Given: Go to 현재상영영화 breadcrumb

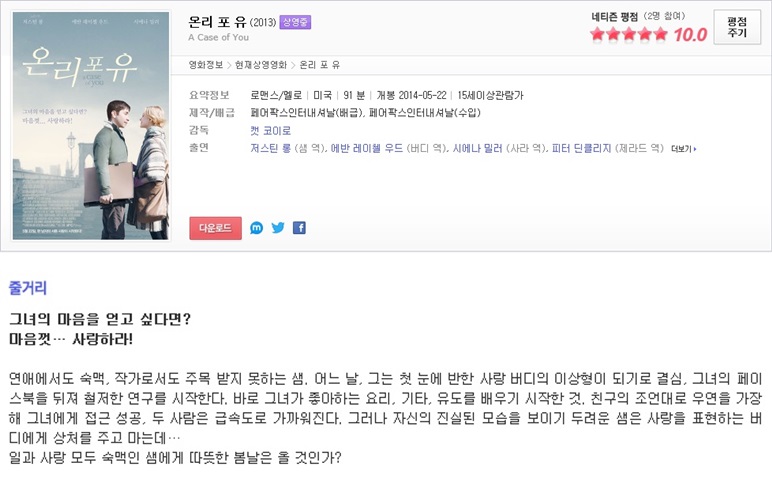Looking at the screenshot, I should [x=260, y=65].
